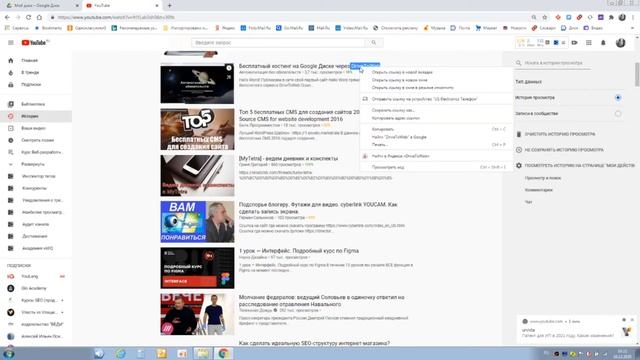Open the Top 5 CMS video thumbnail
This screenshot has width=640, height=360.
(197, 129)
